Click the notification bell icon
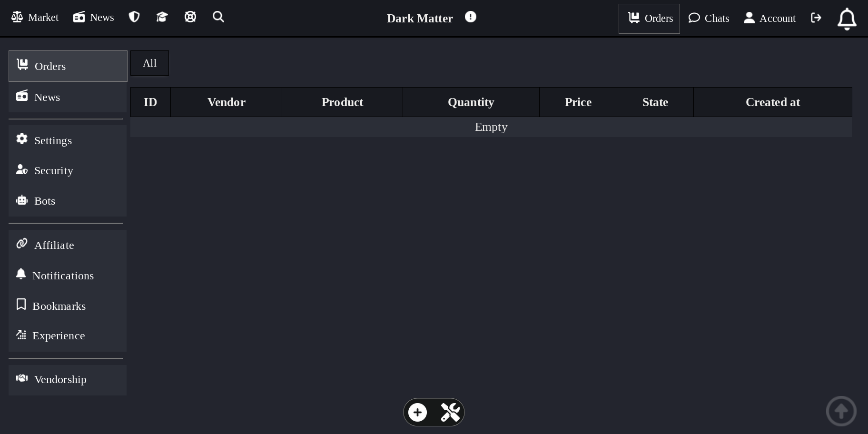This screenshot has width=868, height=434. pyautogui.click(x=847, y=19)
